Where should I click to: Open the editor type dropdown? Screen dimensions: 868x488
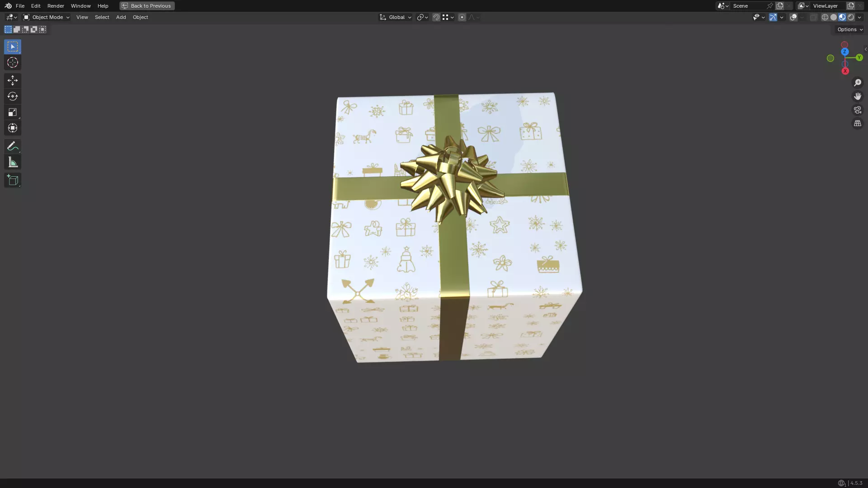(x=11, y=17)
